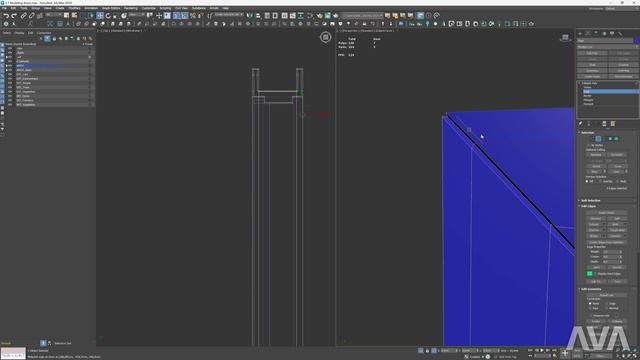Viewport: 640px width, 360px height.
Task: Select the Multi preview selection radio
Action: [x=618, y=181]
